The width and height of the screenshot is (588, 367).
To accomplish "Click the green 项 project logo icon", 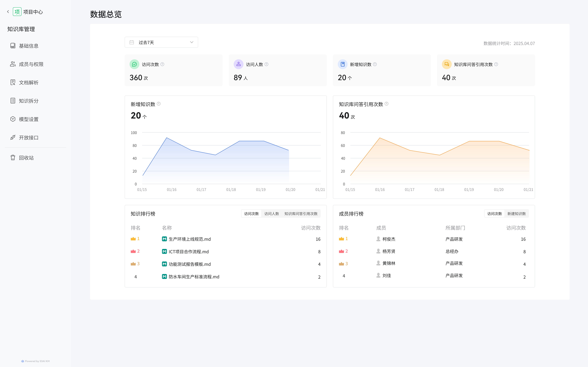I will [17, 12].
